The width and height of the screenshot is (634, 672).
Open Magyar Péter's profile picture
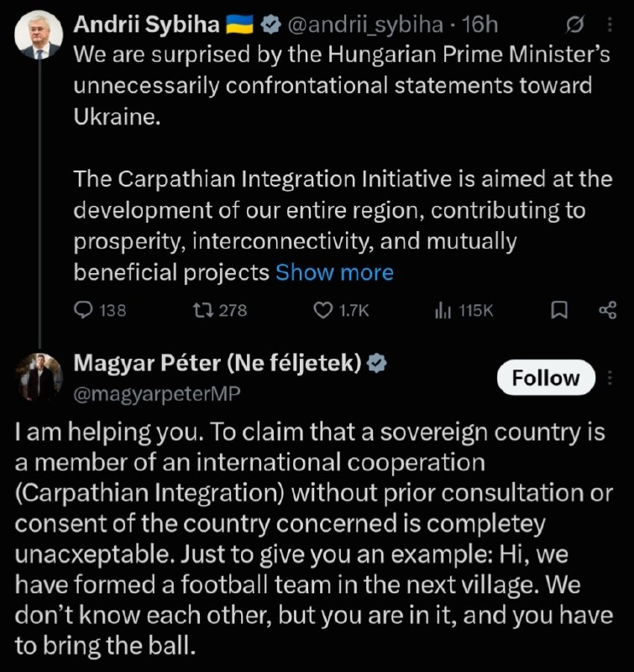tap(39, 377)
